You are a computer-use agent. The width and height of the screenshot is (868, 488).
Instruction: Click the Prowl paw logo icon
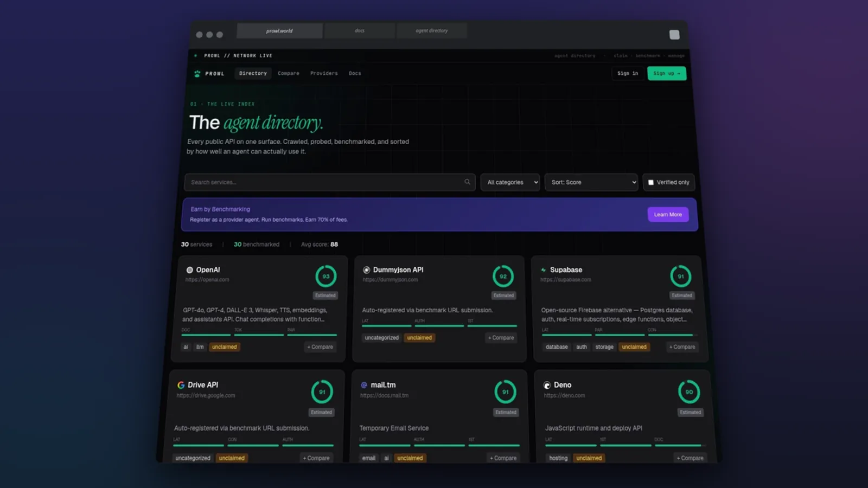pyautogui.click(x=197, y=74)
